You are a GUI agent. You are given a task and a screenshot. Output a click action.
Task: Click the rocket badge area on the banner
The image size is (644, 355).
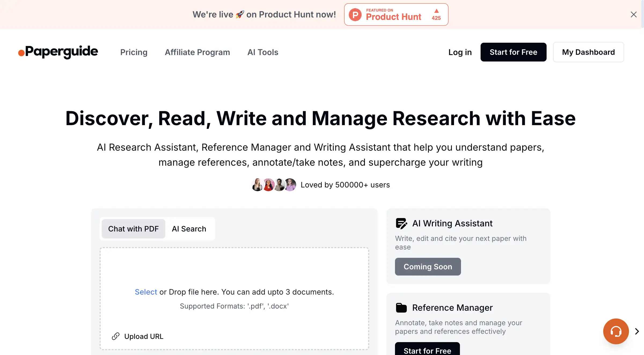tap(239, 14)
